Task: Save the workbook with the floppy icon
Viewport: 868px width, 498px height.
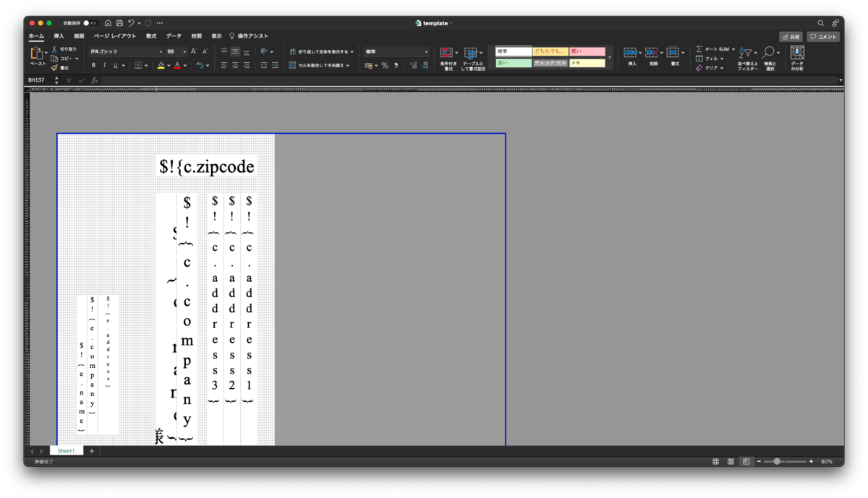Action: tap(119, 23)
